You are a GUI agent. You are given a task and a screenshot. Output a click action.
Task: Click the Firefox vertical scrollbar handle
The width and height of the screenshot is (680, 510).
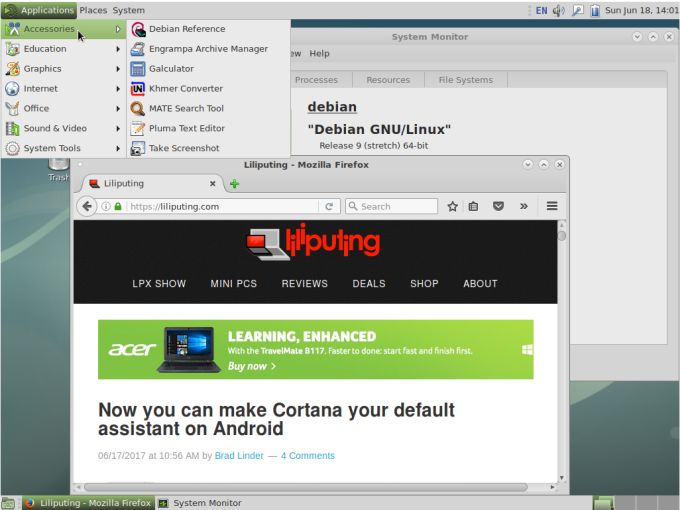pos(562,236)
